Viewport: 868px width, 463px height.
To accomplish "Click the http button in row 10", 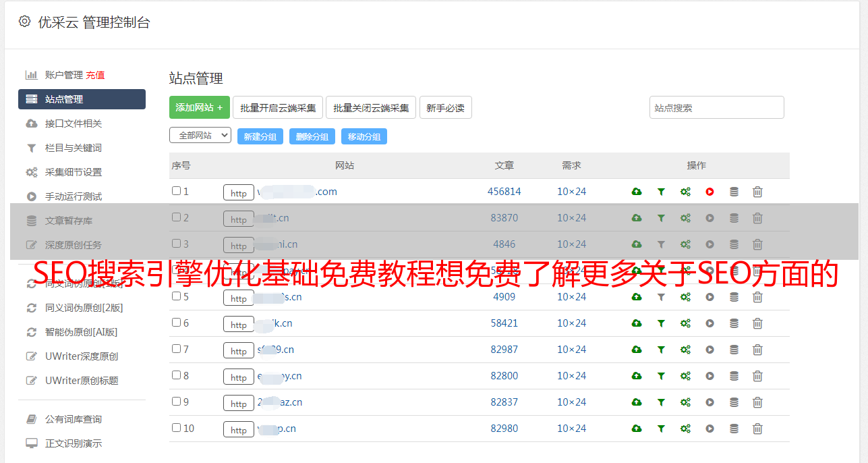I will (239, 429).
